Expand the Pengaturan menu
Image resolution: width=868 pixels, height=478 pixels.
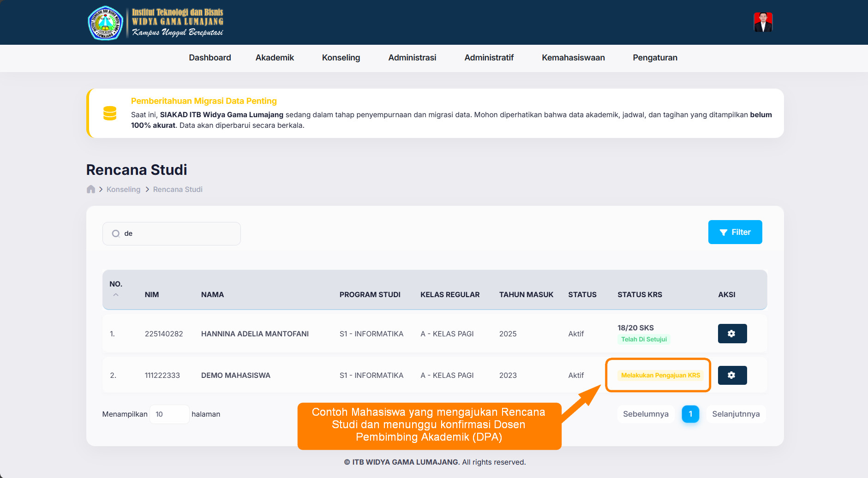(655, 58)
